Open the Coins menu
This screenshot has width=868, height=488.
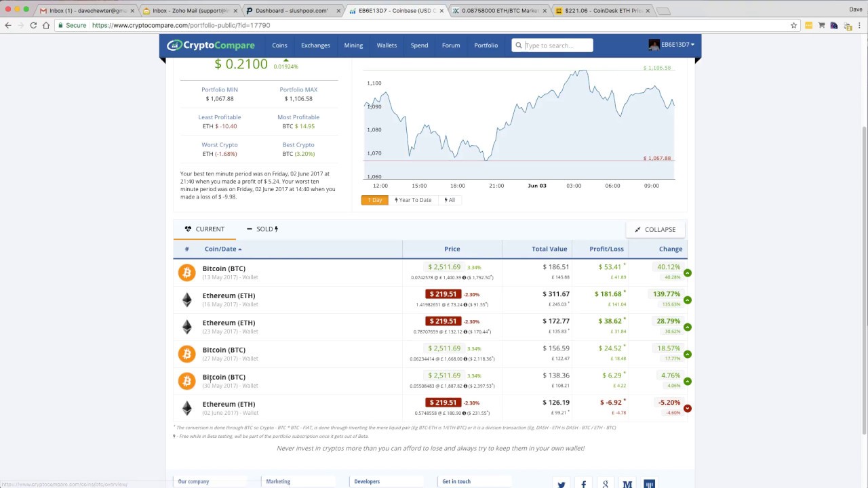tap(279, 45)
